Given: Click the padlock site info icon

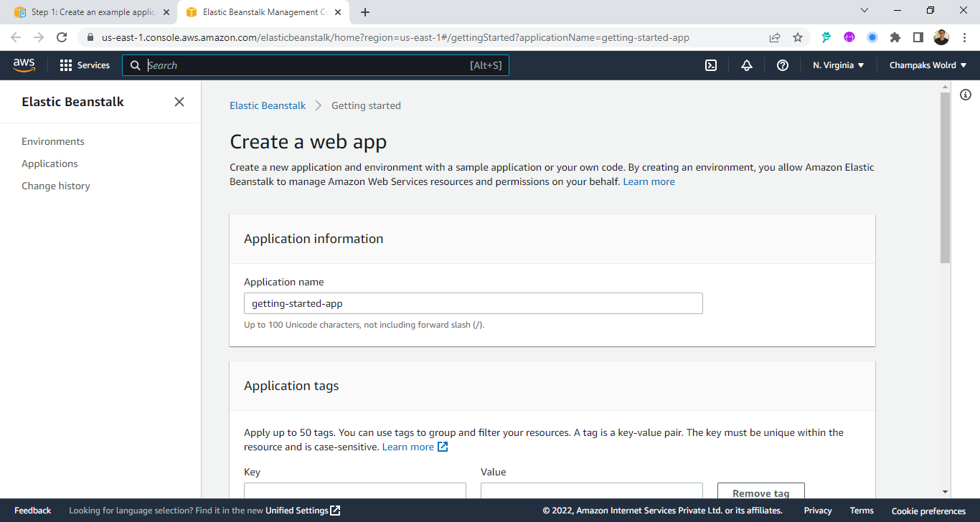Looking at the screenshot, I should (x=90, y=37).
